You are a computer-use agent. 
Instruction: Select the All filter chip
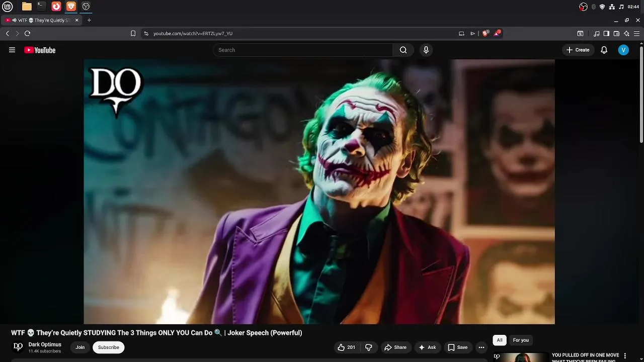[500, 340]
